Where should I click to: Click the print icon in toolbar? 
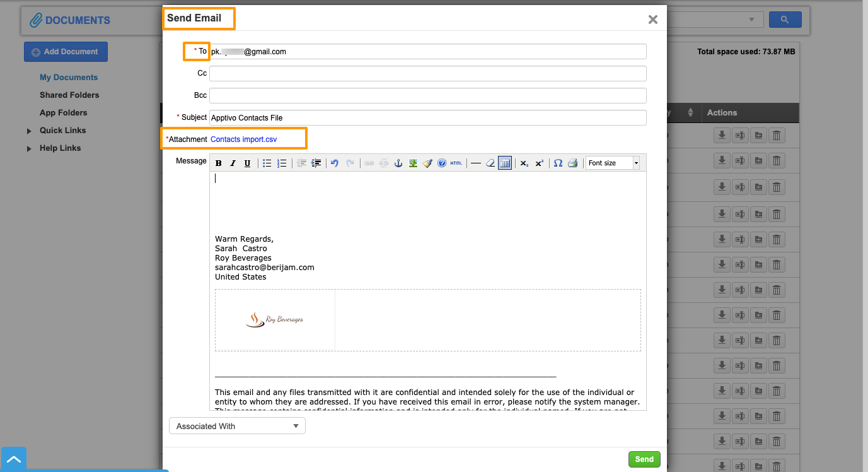(x=572, y=163)
